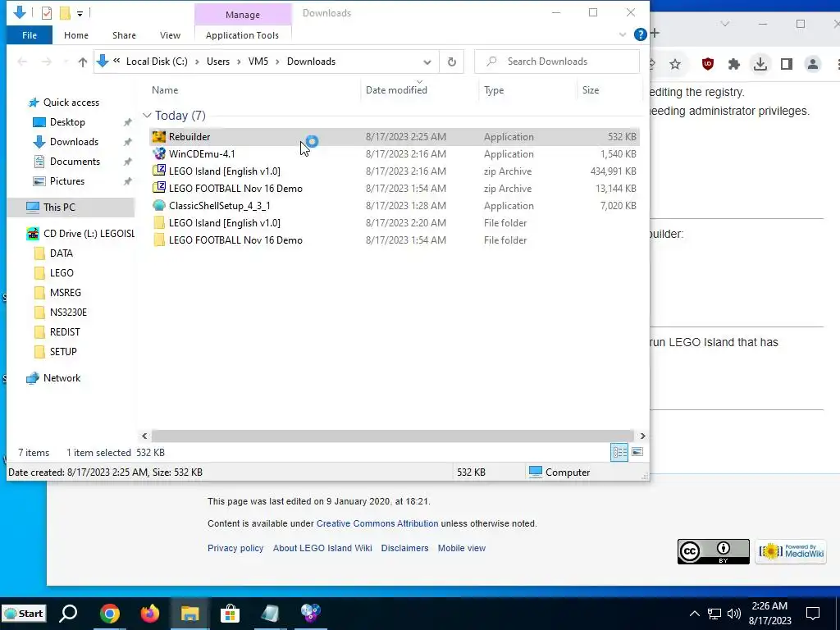Screen dimensions: 840x630
Task: Open the Mobile view link
Action: [x=462, y=548]
